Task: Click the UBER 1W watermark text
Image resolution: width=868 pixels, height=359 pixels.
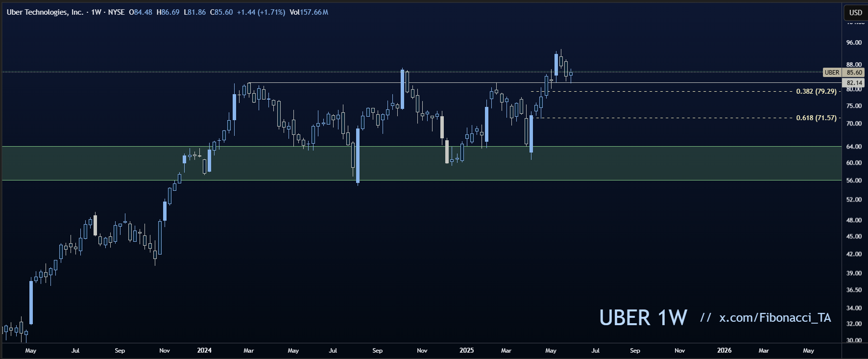Action: click(643, 318)
